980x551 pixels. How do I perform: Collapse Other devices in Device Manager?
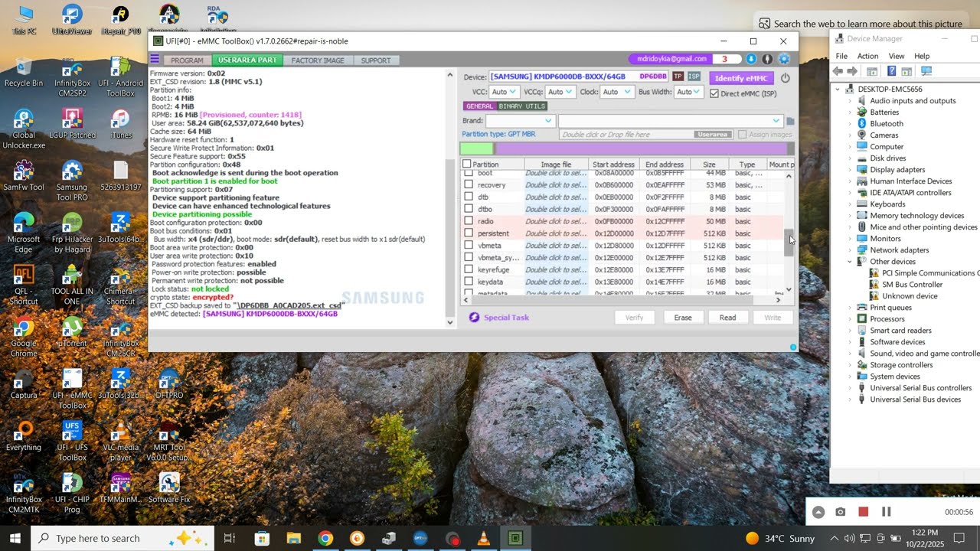coord(850,262)
